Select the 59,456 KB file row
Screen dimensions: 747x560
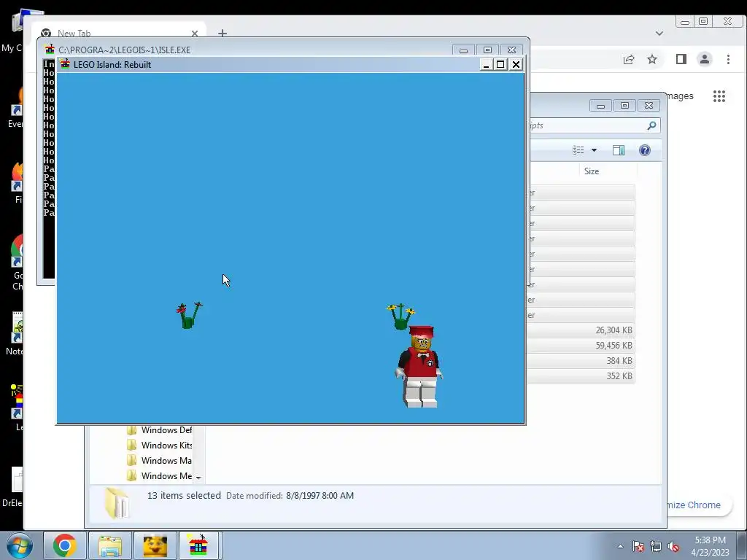[582, 346]
